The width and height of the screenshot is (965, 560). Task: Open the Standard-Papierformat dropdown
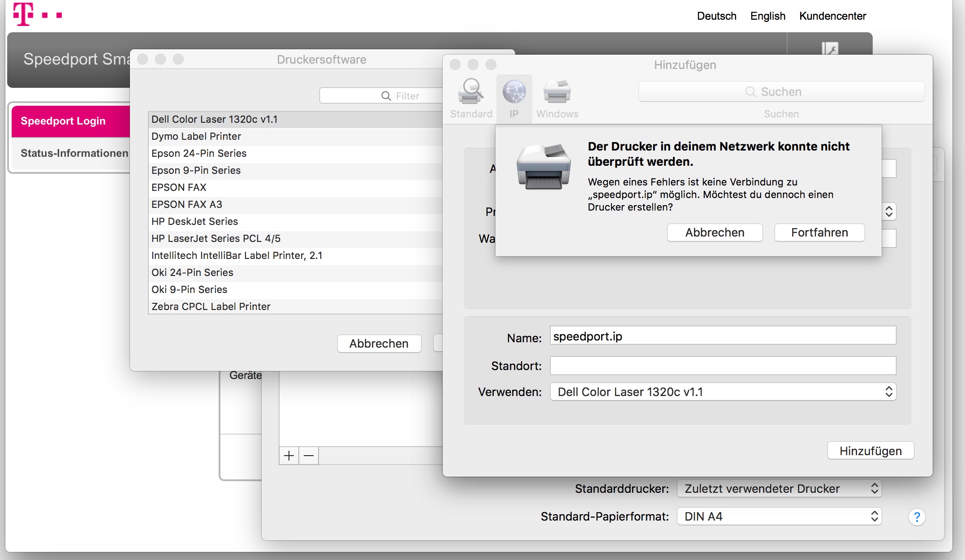[779, 517]
